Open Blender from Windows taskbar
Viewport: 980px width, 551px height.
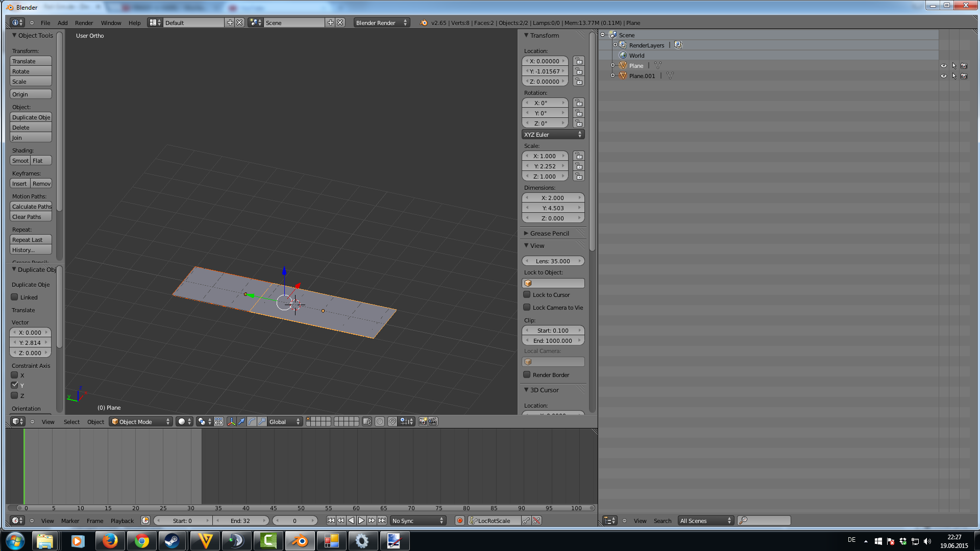click(x=300, y=541)
